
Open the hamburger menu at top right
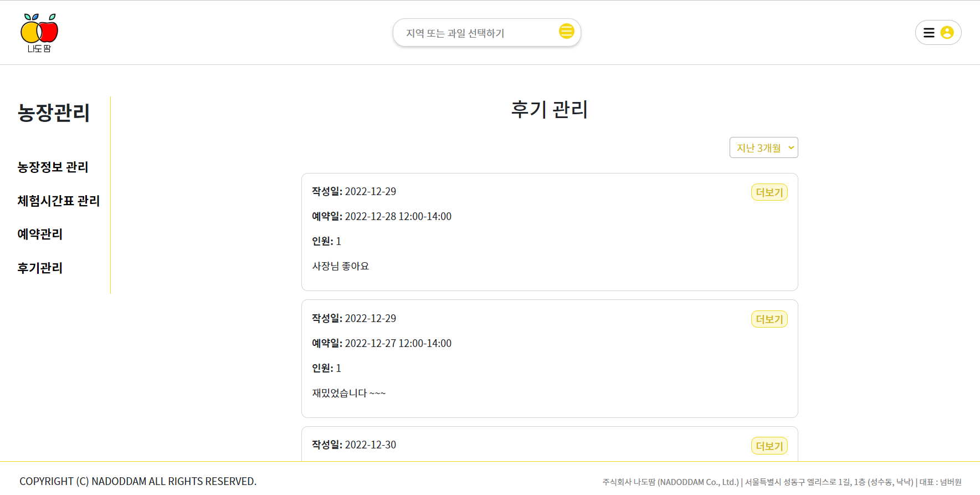[x=929, y=32]
